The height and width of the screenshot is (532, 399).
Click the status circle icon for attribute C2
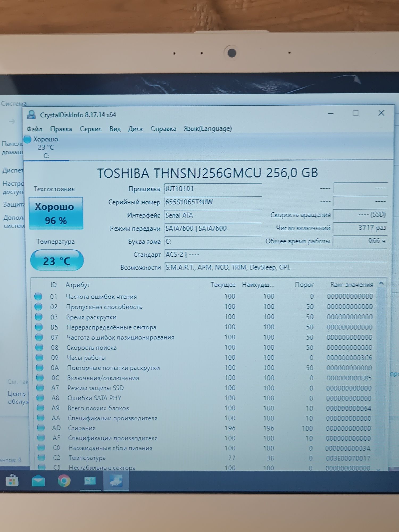coord(41,458)
